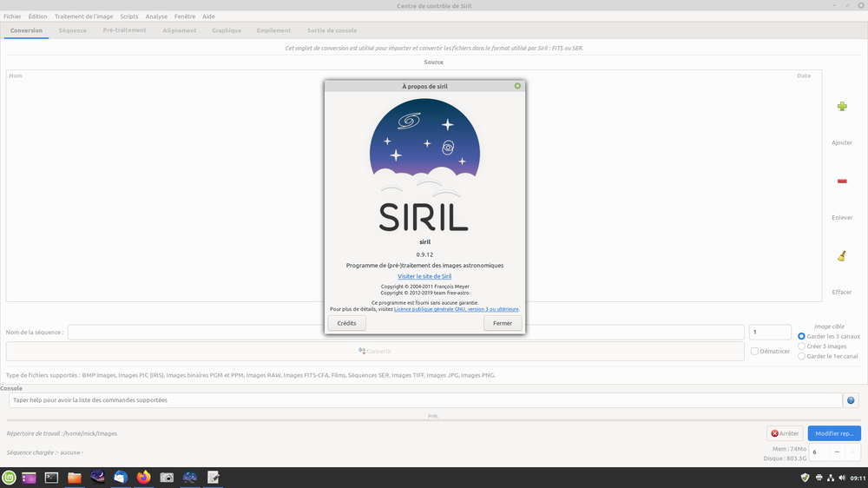Follow the Visiter le site de Siril link
868x488 pixels.
point(424,276)
